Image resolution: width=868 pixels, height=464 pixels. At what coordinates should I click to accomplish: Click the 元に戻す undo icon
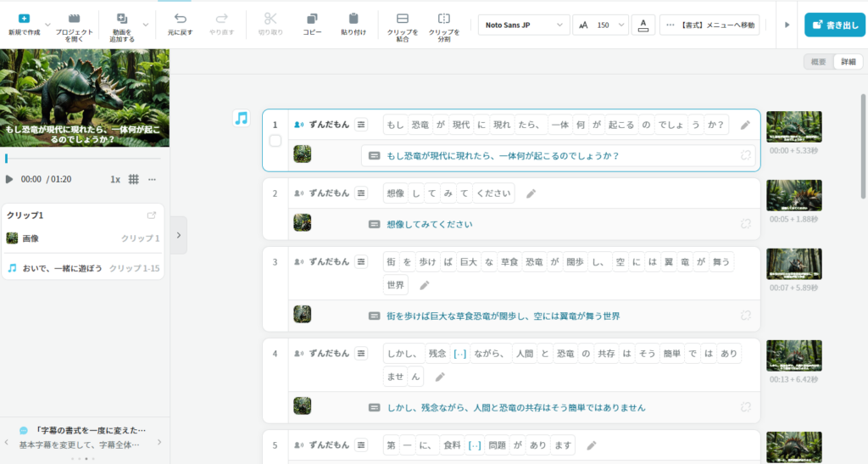[180, 19]
